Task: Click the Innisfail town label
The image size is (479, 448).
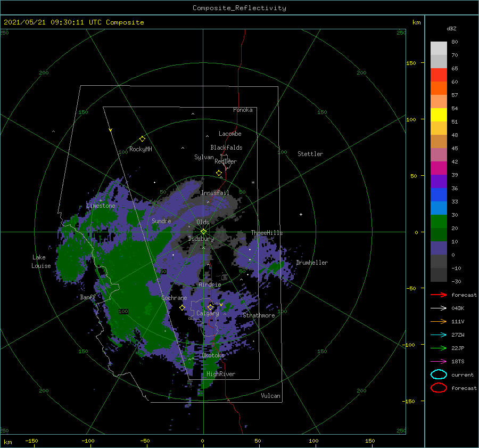Action: pos(215,193)
